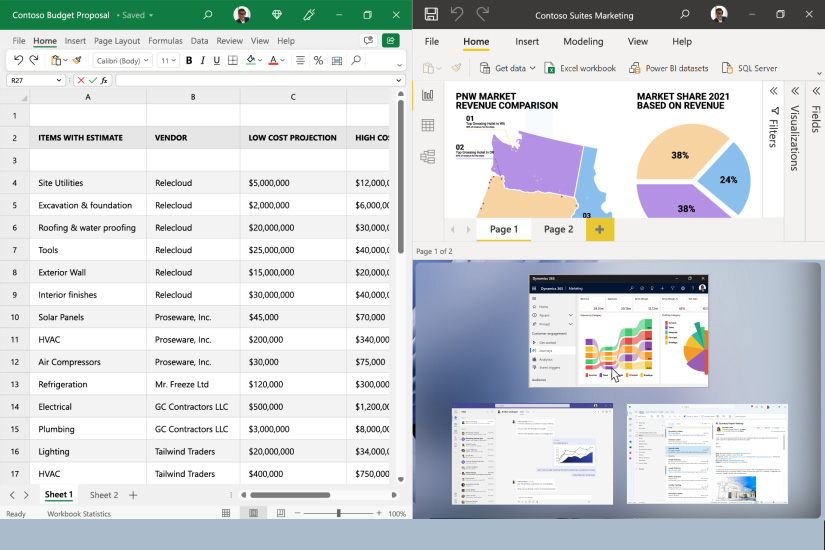Select the Power BI Report view icon
Viewport: 825px width, 550px height.
pos(428,95)
